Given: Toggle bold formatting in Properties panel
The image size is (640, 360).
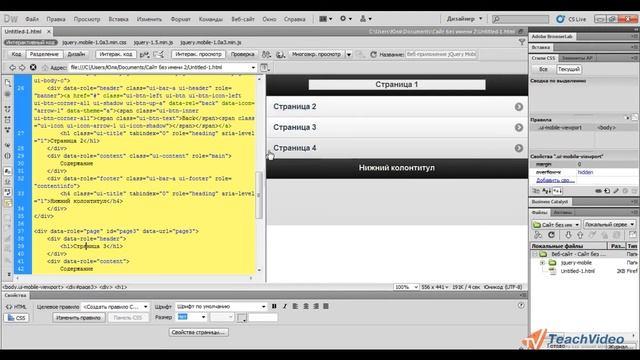Looking at the screenshot, I should [274, 306].
